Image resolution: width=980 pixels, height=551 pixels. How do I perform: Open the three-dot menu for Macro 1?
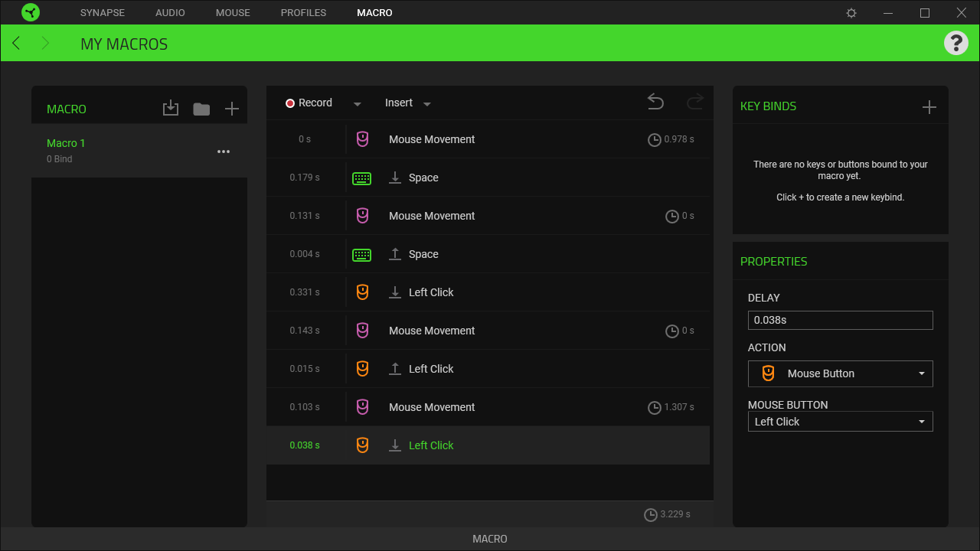[224, 152]
